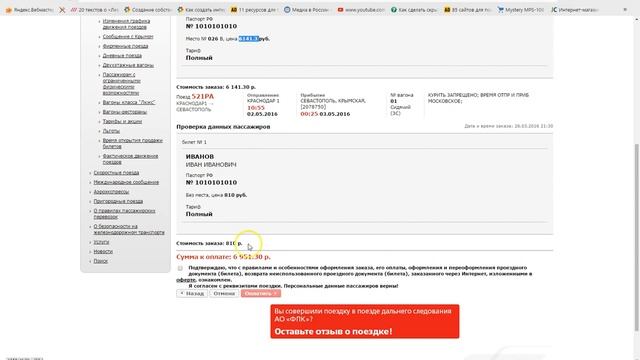Open 'Поиск' sidebar section
This screenshot has height=360, width=640.
point(100,261)
